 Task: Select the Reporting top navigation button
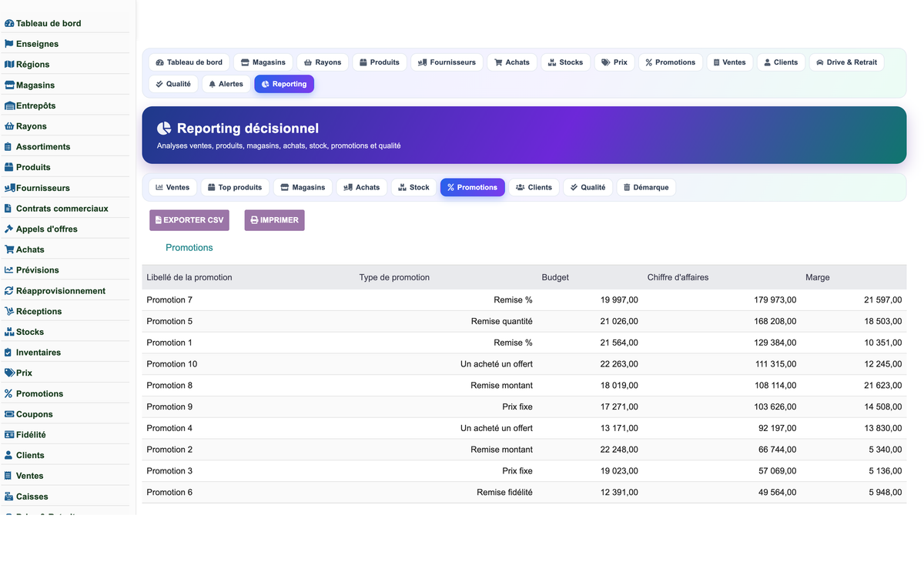[284, 84]
